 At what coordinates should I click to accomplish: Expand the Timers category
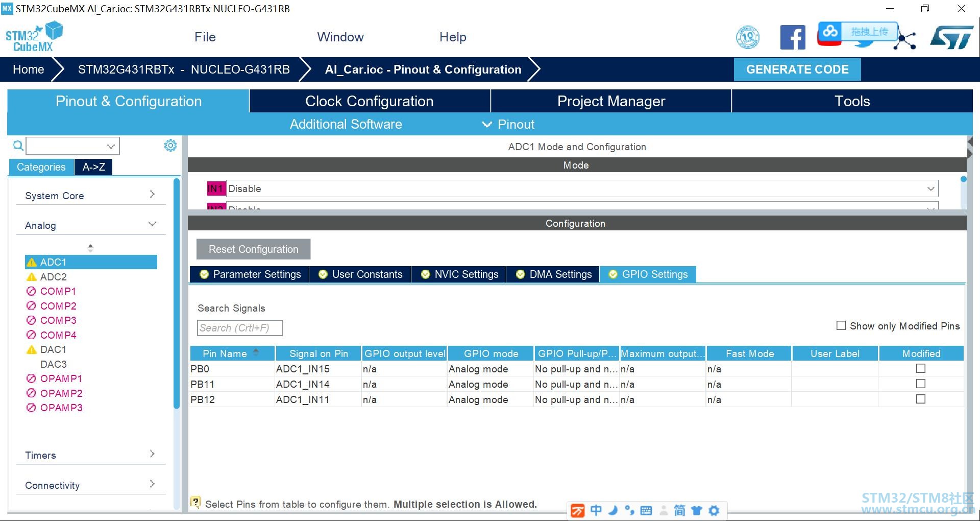(90, 455)
